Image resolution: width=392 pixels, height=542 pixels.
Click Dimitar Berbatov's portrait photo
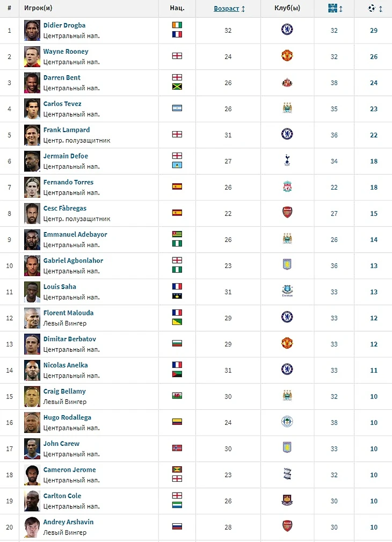click(32, 344)
